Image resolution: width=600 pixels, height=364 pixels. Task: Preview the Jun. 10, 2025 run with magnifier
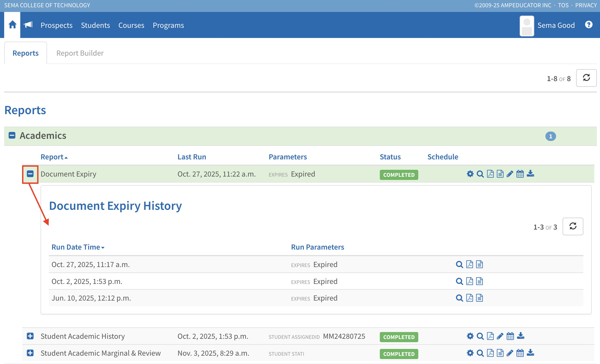coord(459,298)
